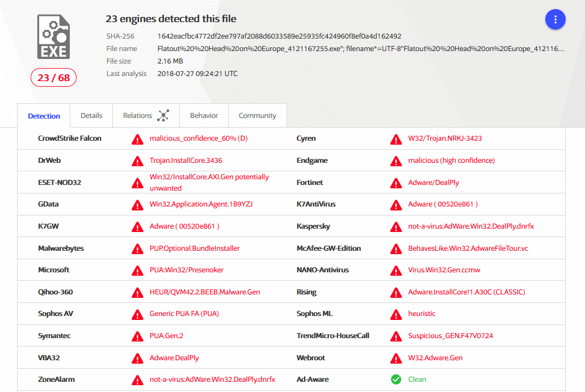Open the Community tab
585x392 pixels.
tap(258, 116)
